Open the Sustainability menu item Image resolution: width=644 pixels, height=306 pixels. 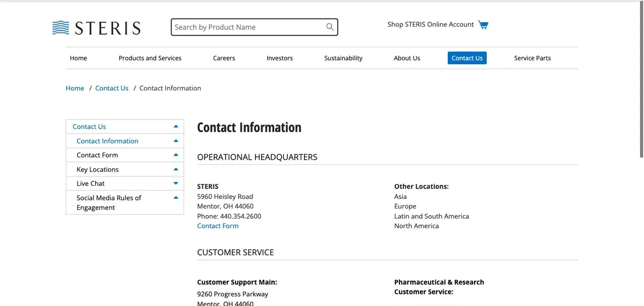[x=343, y=58]
